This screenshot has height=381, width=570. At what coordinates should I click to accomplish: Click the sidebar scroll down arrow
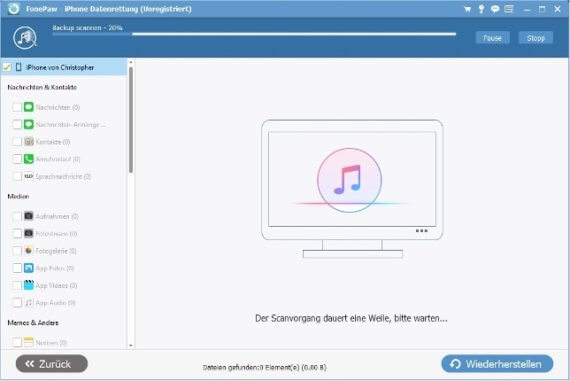pos(131,345)
